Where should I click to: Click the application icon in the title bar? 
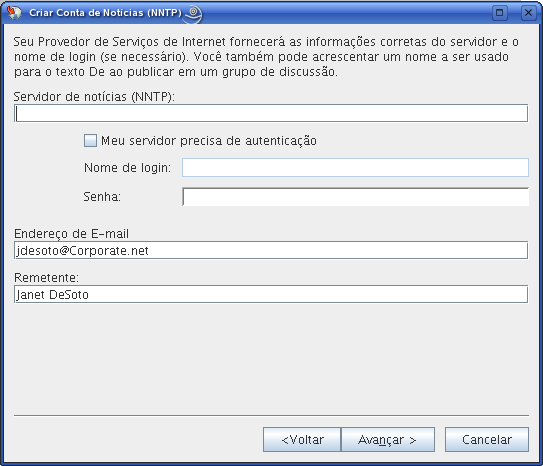tap(14, 13)
